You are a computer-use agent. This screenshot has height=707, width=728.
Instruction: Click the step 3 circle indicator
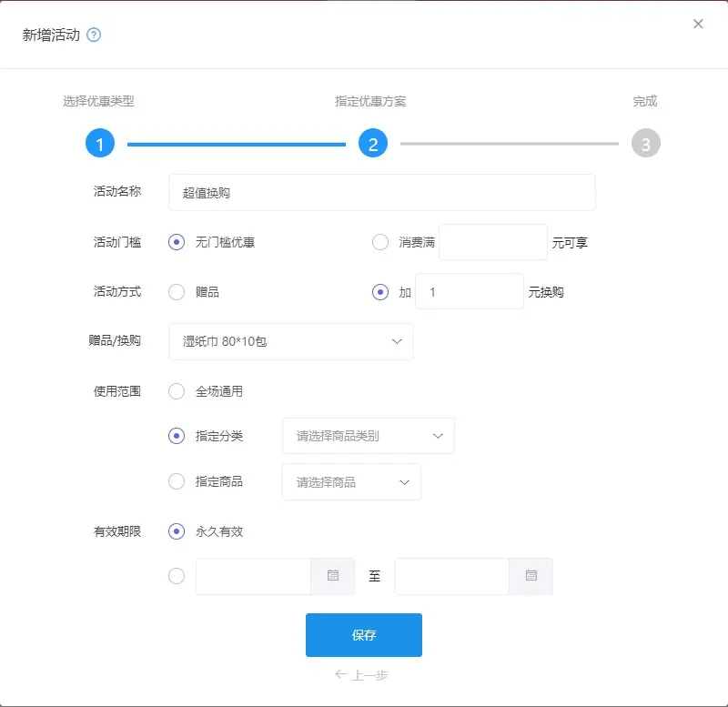646,143
